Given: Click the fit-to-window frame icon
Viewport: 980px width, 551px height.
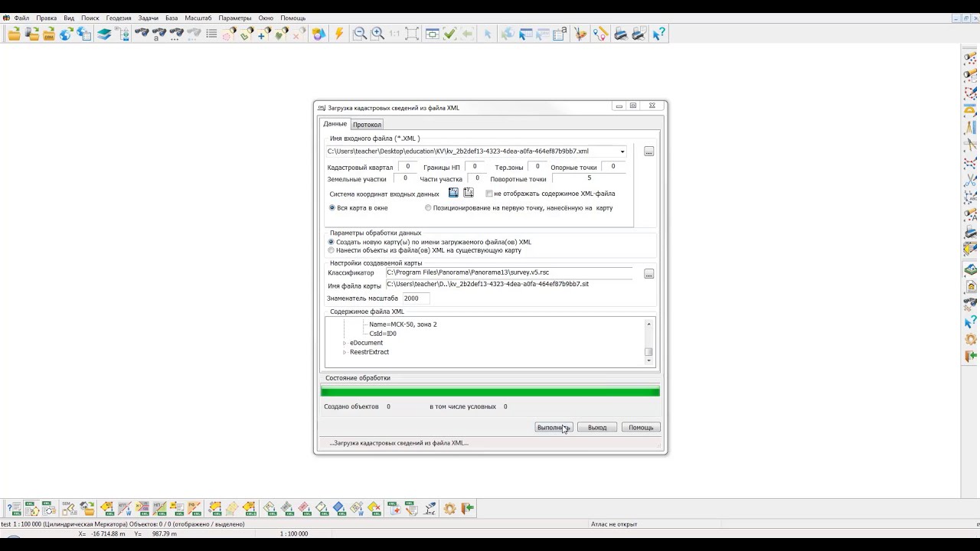Looking at the screenshot, I should click(412, 34).
